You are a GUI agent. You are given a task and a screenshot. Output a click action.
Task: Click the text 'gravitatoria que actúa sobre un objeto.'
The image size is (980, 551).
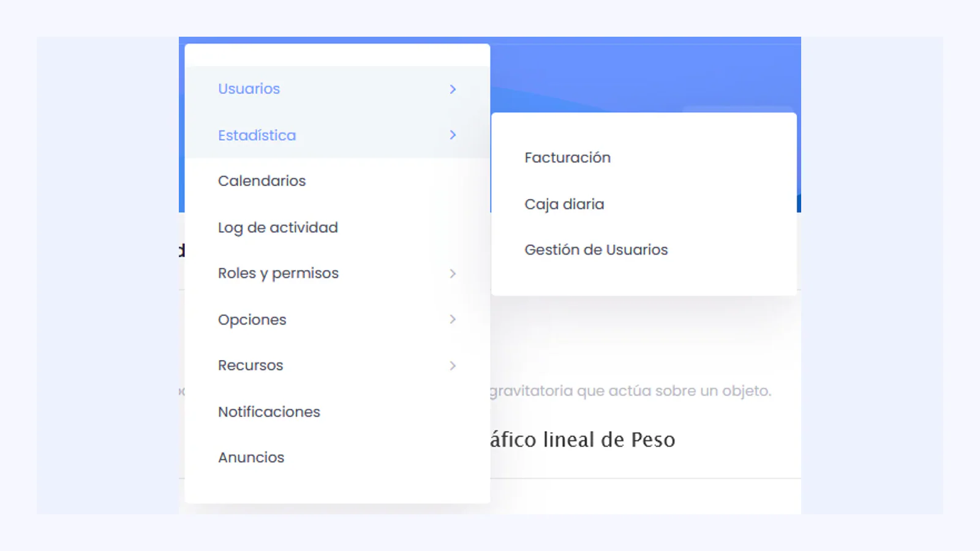(630, 391)
